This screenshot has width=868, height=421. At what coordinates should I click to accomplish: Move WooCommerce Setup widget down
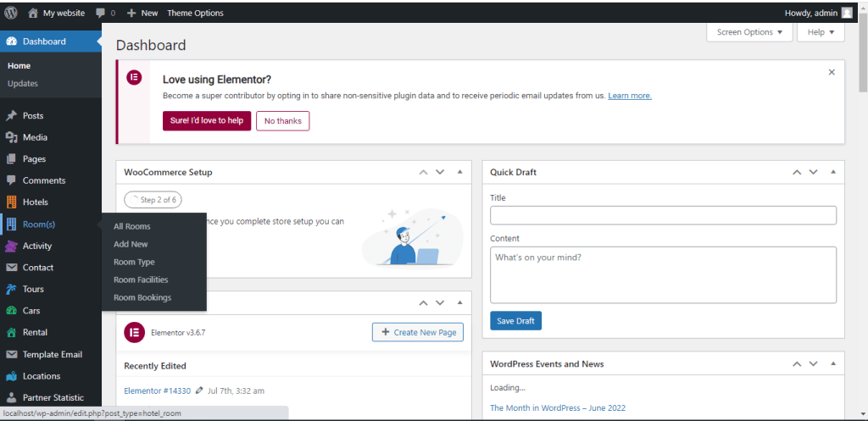tap(440, 172)
